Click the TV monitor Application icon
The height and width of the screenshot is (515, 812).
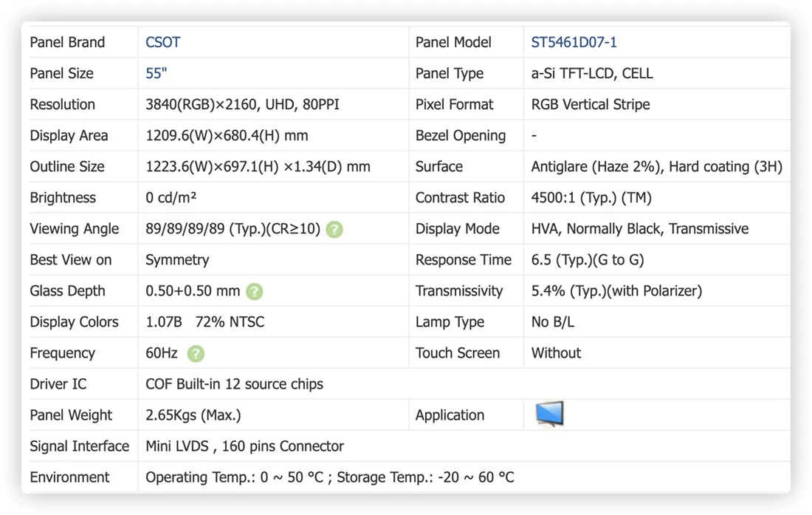pyautogui.click(x=549, y=414)
